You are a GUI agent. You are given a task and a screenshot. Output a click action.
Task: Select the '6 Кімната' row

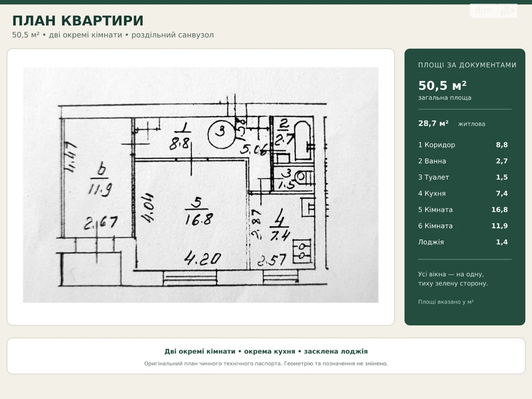point(463,226)
